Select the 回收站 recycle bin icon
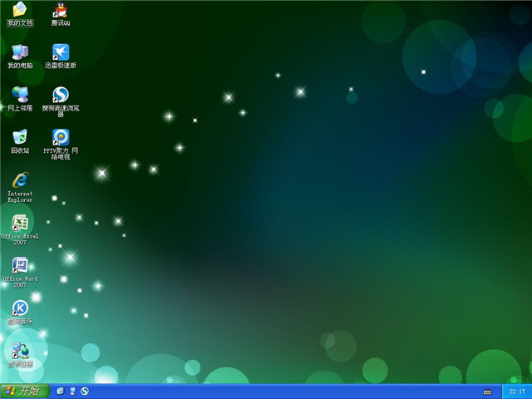 click(20, 141)
